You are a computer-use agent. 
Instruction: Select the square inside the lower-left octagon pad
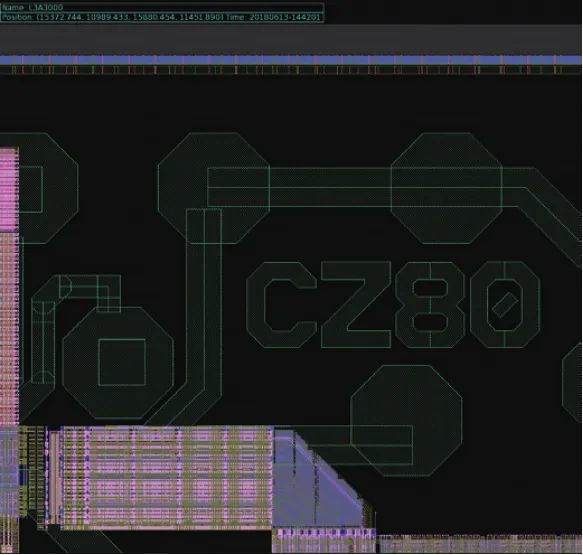coord(122,362)
